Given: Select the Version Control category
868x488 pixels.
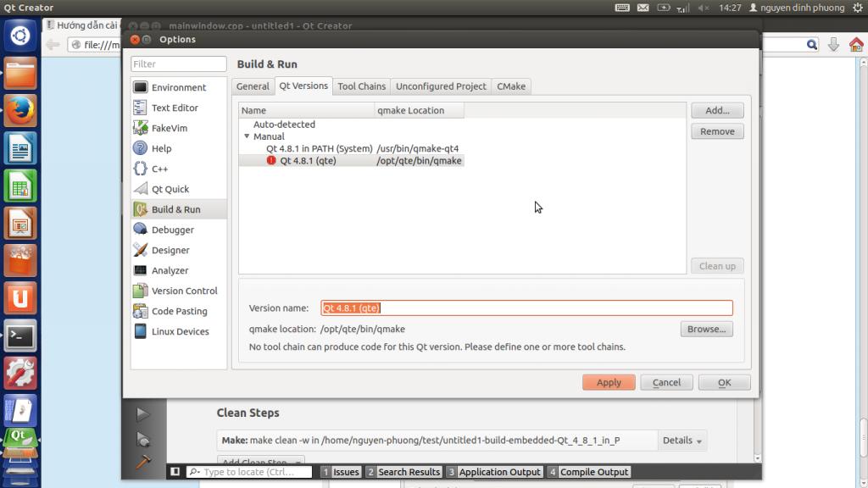Looking at the screenshot, I should (178, 291).
